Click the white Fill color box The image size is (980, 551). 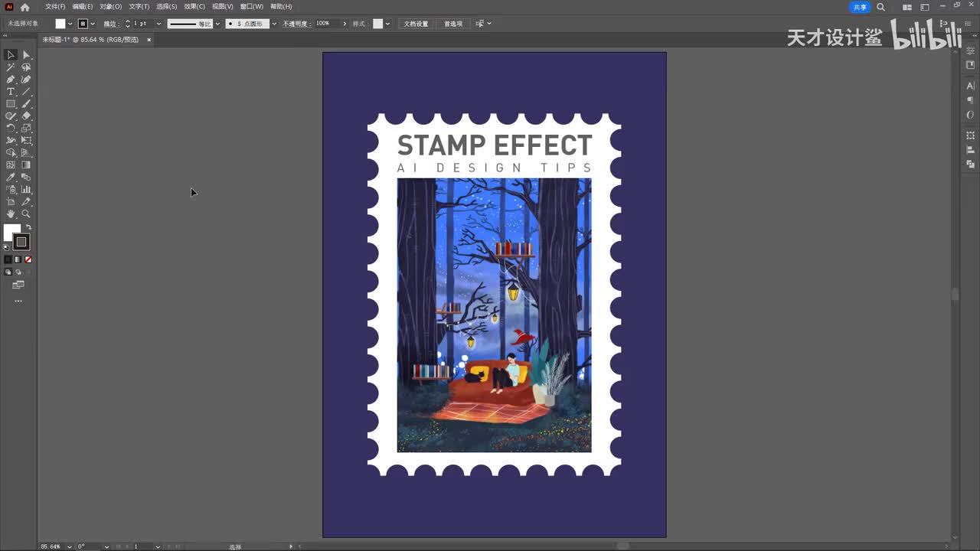11,232
